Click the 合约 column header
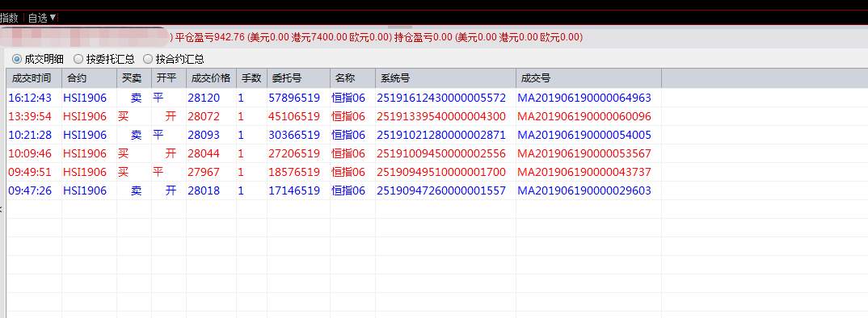The width and height of the screenshot is (868, 318). pos(89,78)
